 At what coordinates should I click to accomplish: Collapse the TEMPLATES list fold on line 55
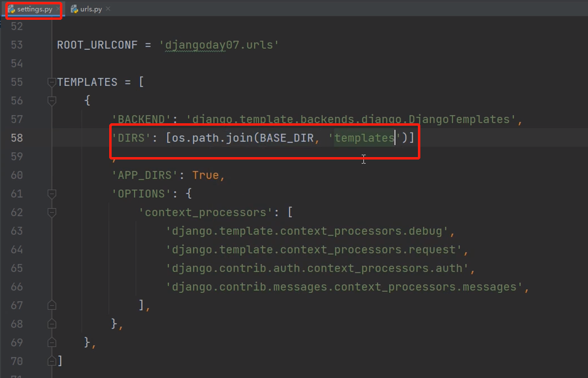click(x=52, y=82)
